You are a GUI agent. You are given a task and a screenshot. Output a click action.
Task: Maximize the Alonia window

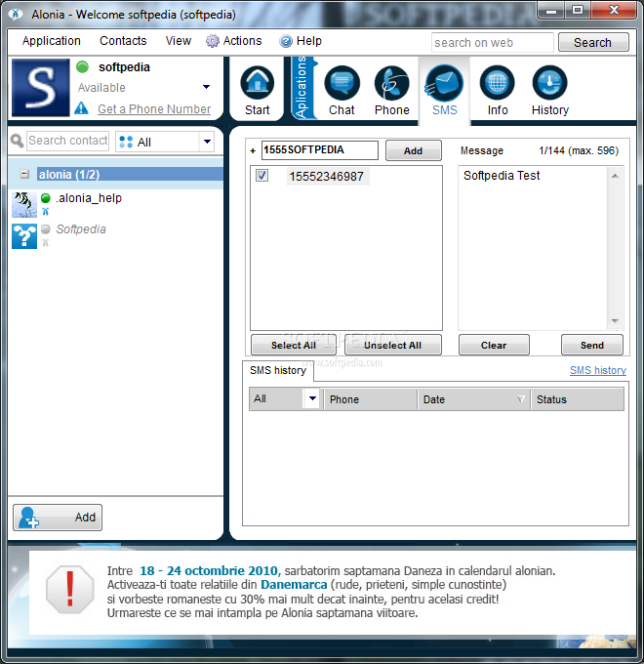pos(577,10)
